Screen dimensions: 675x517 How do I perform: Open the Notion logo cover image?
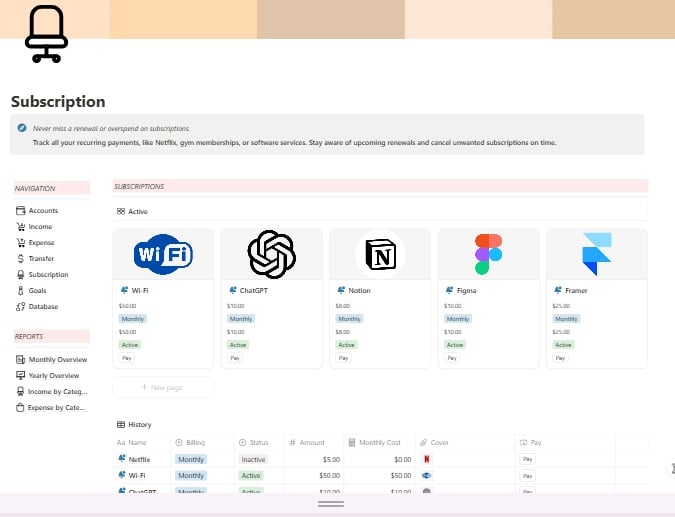(380, 254)
